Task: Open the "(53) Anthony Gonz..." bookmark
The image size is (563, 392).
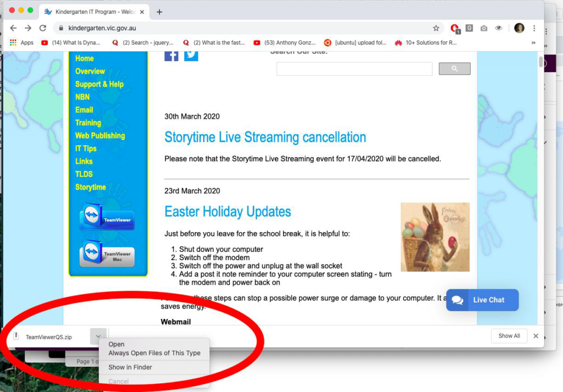Action: [285, 42]
